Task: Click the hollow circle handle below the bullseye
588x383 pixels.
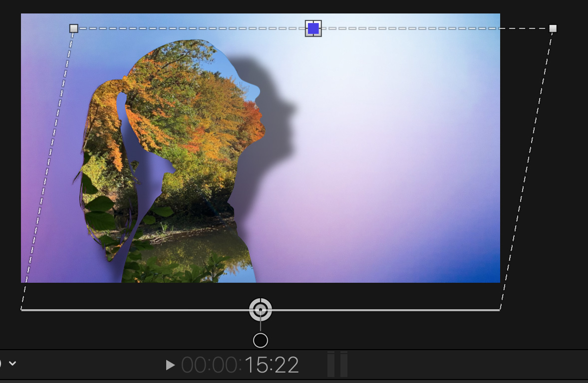Action: [x=261, y=341]
